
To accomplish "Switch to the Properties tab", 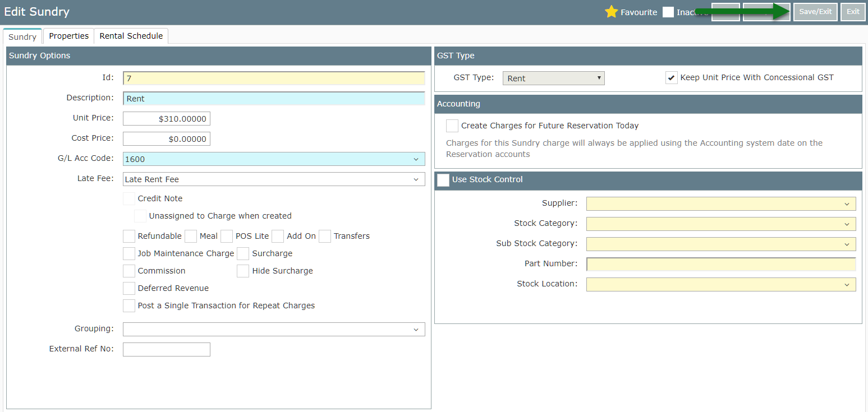I will (x=68, y=36).
